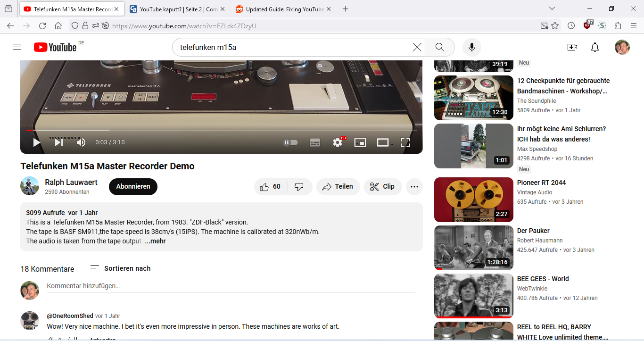Skip to the next video

click(59, 142)
